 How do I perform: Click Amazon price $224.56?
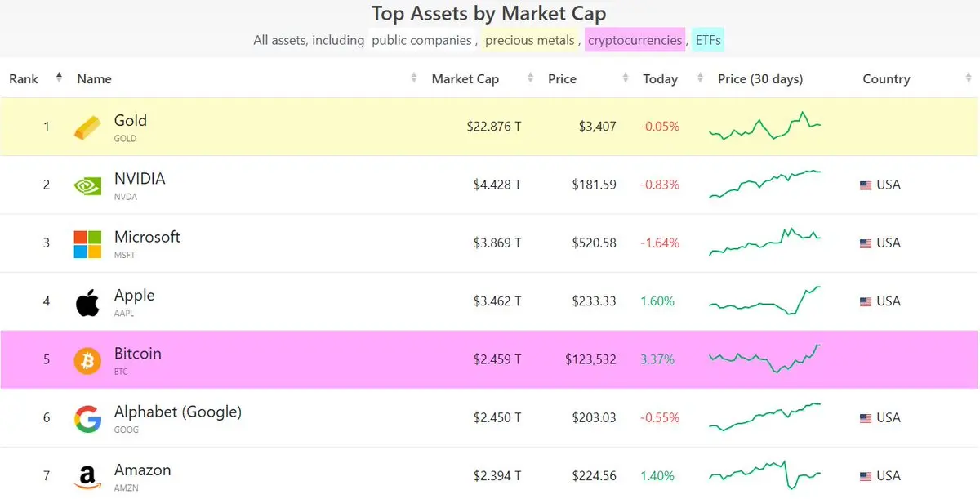pos(595,477)
